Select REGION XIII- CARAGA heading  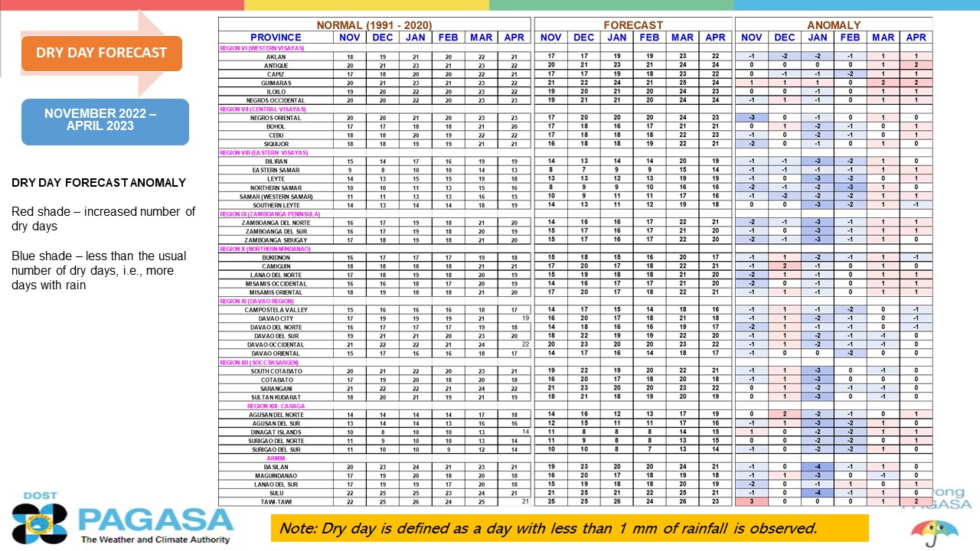(x=276, y=406)
